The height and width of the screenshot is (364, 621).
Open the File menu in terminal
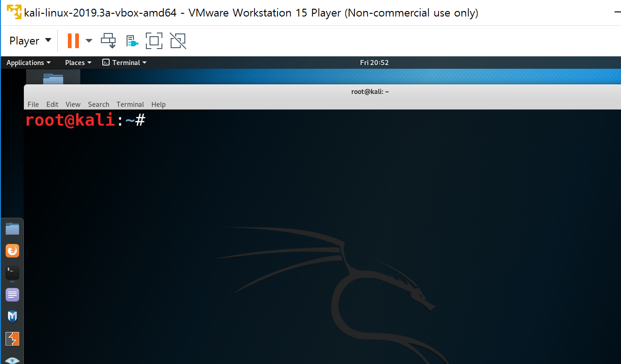(33, 104)
